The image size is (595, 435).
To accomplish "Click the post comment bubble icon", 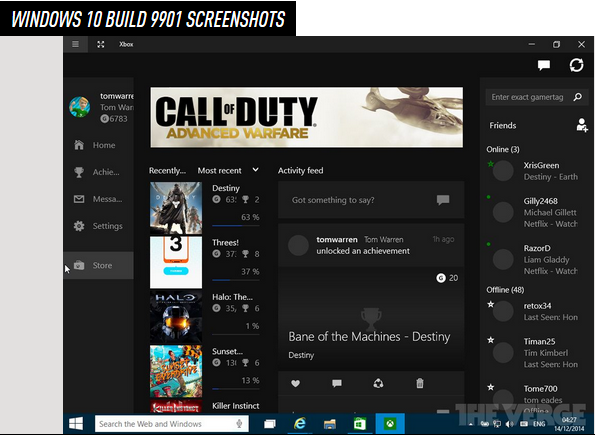I will pyautogui.click(x=443, y=200).
